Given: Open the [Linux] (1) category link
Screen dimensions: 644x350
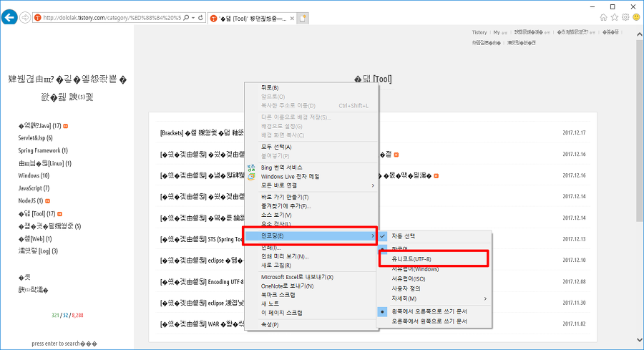Looking at the screenshot, I should pos(45,163).
